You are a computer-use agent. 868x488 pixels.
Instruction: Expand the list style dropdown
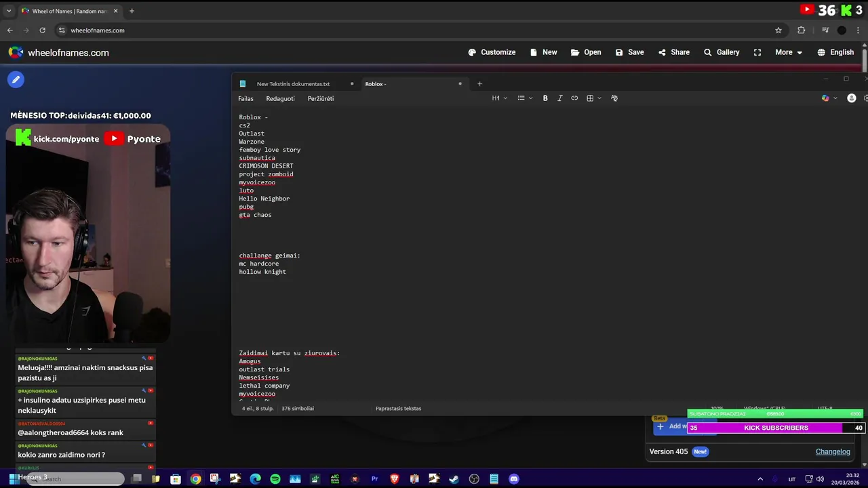[525, 98]
